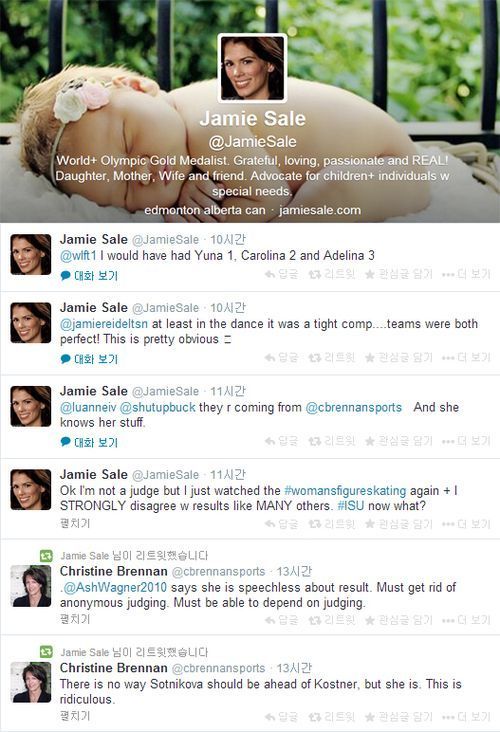This screenshot has width=500, height=732.
Task: Open the @AshWagner2010 mention
Action: (x=115, y=587)
